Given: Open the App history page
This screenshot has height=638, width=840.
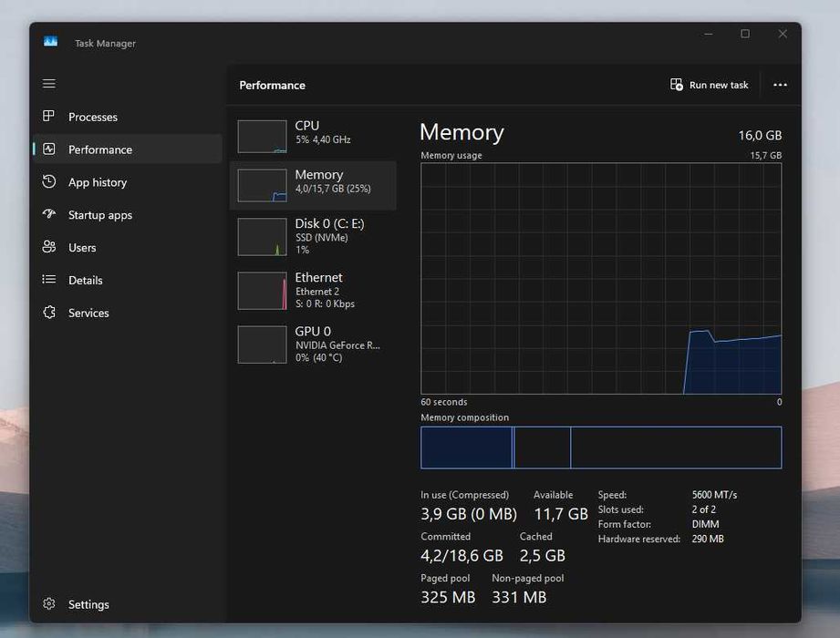Looking at the screenshot, I should (98, 182).
